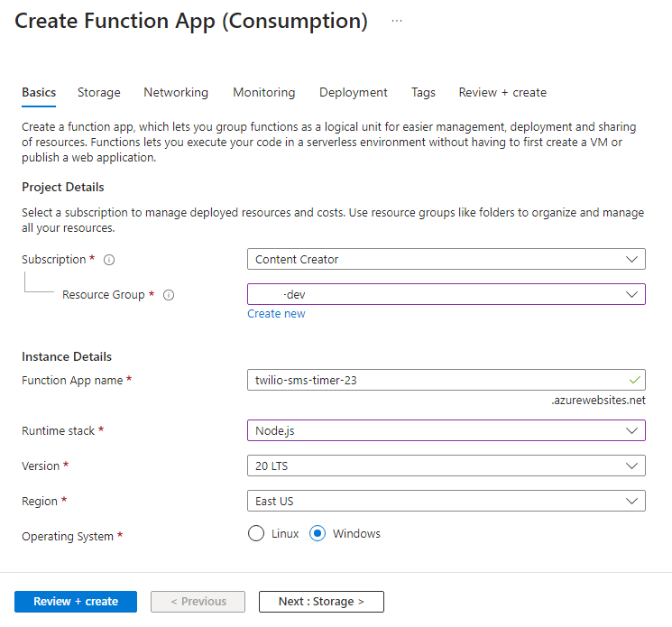Open the Version 20 LTS dropdown
Viewport: 672px width, 627px height.
446,466
